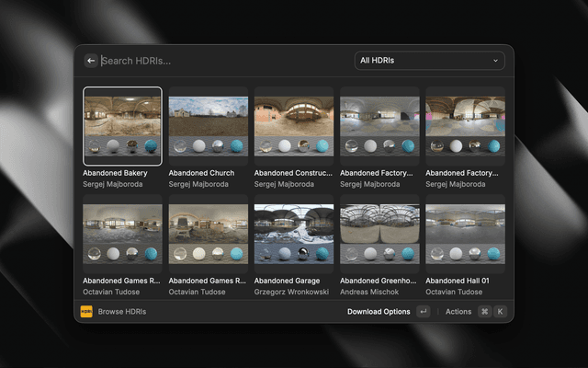Select the Abandoned Church HDRI thumbnail
This screenshot has width=588, height=368.
[x=209, y=126]
